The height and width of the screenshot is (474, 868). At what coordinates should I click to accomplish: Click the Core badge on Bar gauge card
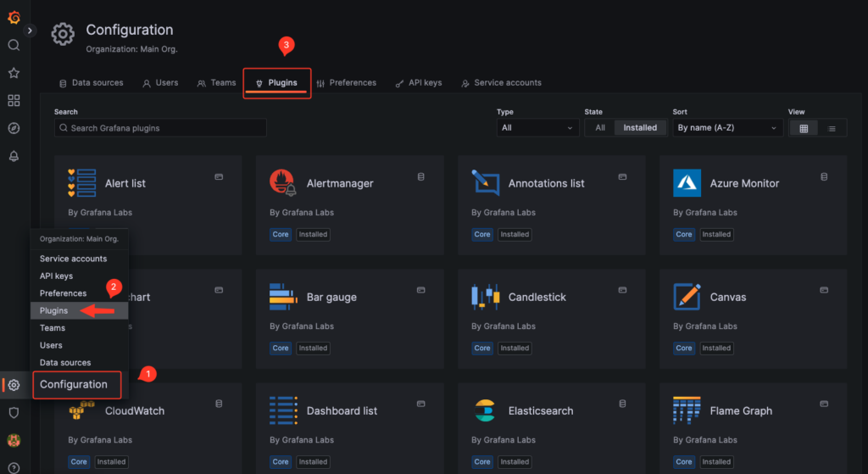point(280,349)
